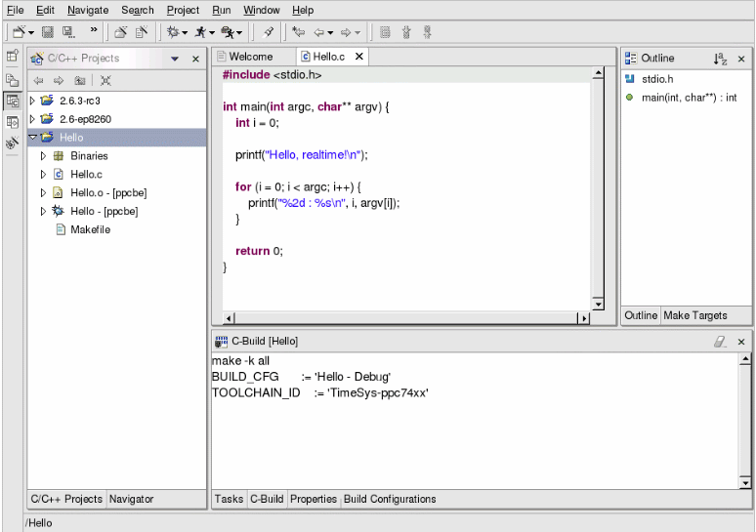Open Search with the flashlight icon
Screen dimensions: 756x532
click(268, 32)
